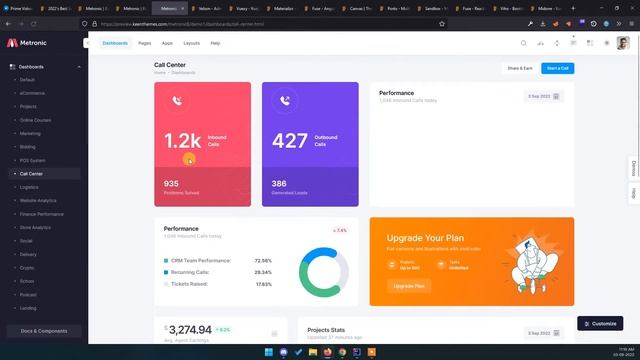The width and height of the screenshot is (640, 360).
Task: Open the Podcast dashboard
Action: tap(28, 295)
